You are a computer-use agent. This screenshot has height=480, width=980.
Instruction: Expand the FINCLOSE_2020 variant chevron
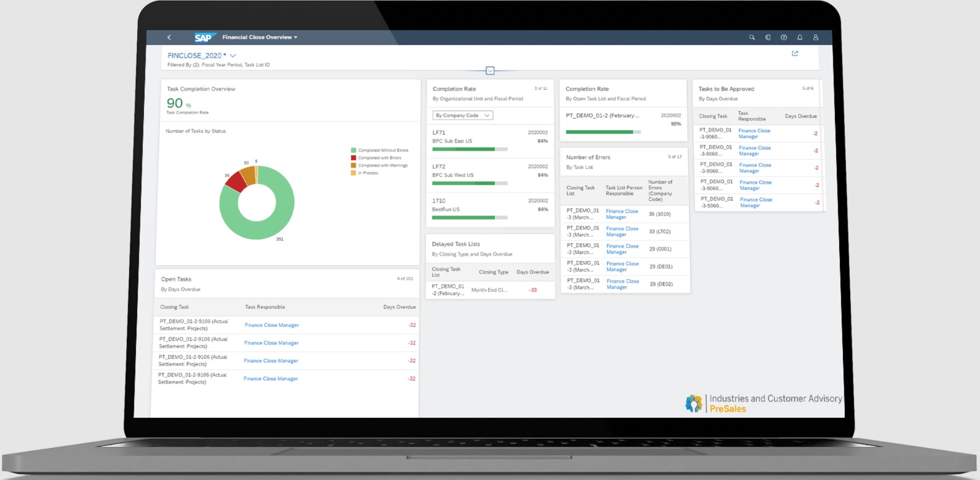click(x=233, y=55)
